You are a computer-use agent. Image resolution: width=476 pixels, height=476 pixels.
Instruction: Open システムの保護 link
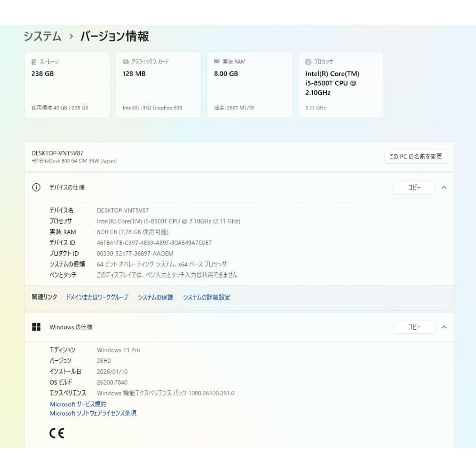pos(156,297)
